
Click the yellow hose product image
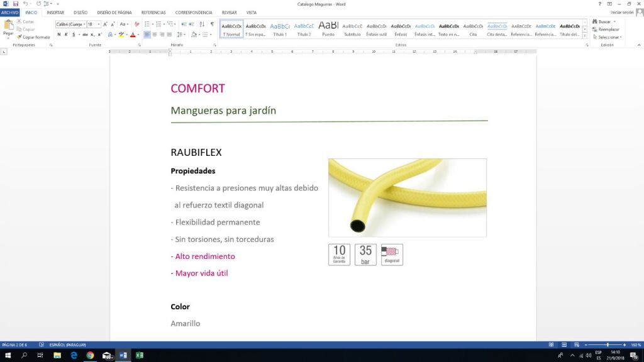(x=408, y=198)
